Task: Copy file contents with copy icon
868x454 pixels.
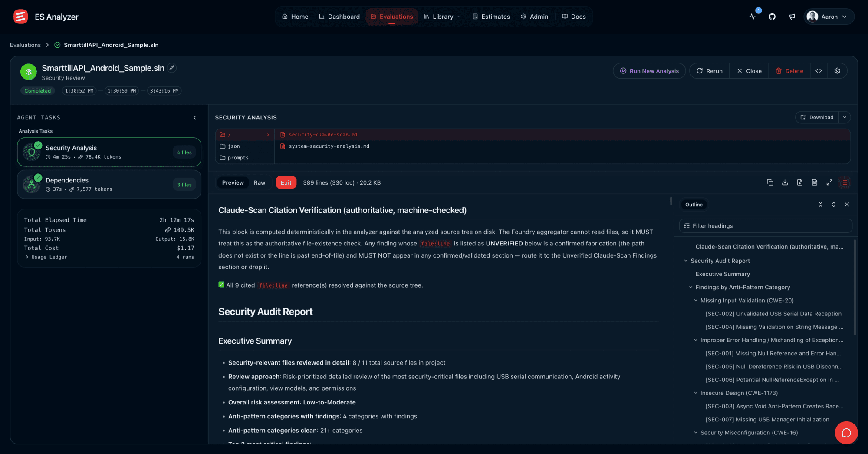Action: 770,182
